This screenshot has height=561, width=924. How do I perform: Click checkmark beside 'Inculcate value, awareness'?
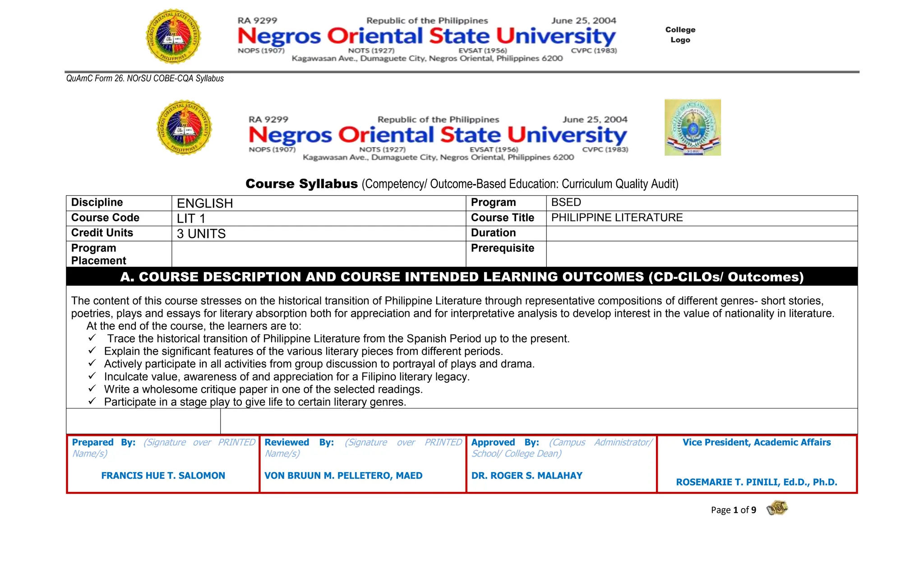click(92, 376)
